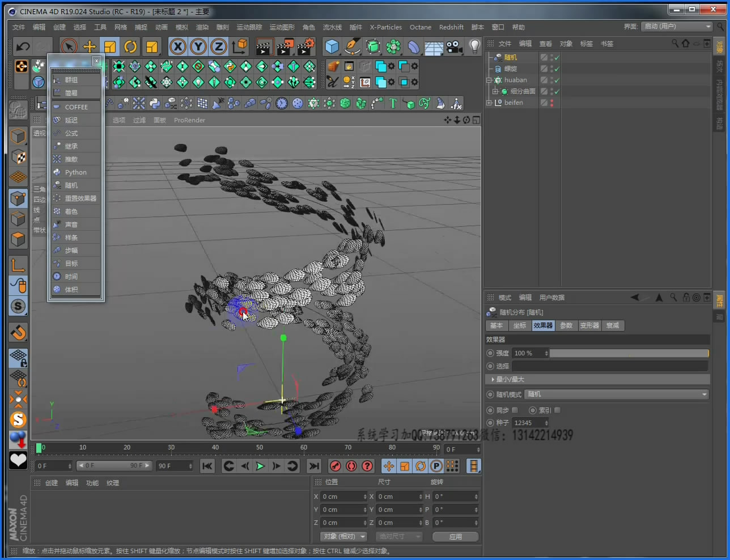Jump to the animation start frame
The image size is (730, 560).
click(x=207, y=466)
